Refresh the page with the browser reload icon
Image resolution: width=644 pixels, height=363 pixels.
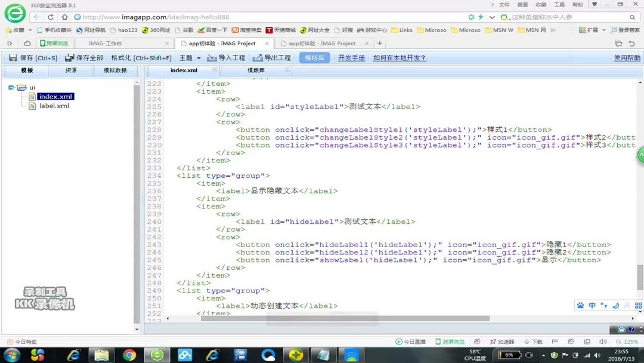tap(50, 17)
